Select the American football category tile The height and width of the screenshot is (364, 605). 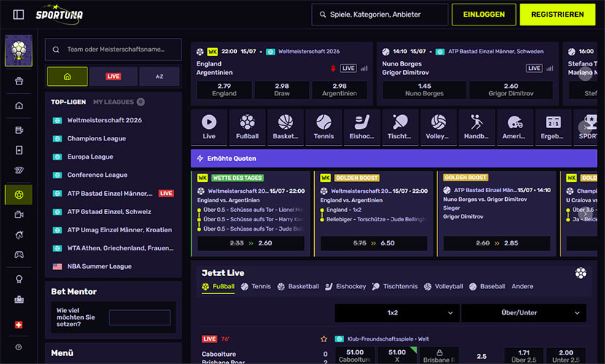[x=515, y=127]
